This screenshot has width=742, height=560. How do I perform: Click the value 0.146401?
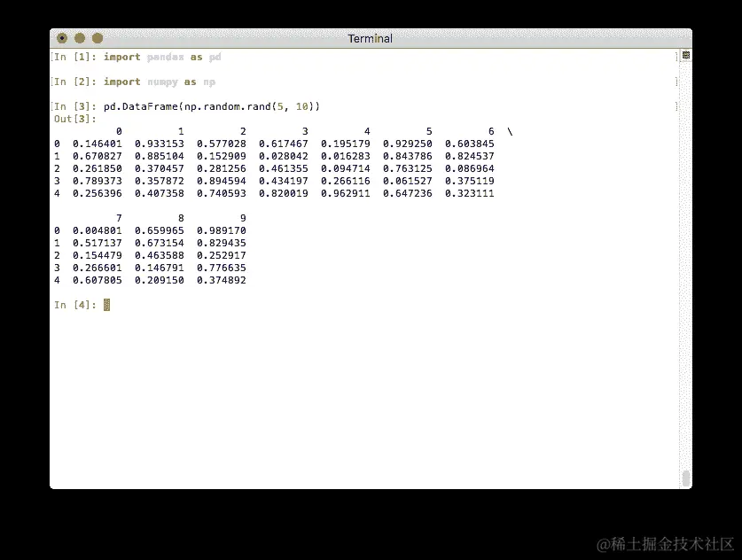point(97,144)
